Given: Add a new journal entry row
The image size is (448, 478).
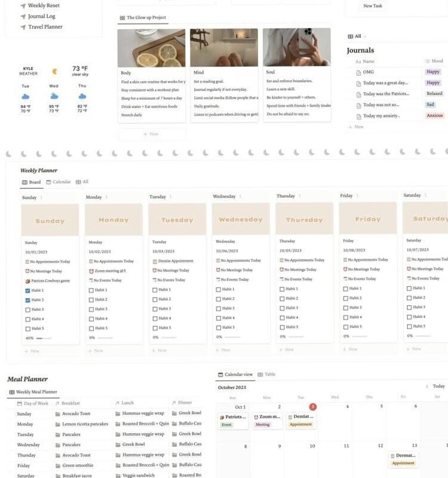Looking at the screenshot, I should [356, 127].
